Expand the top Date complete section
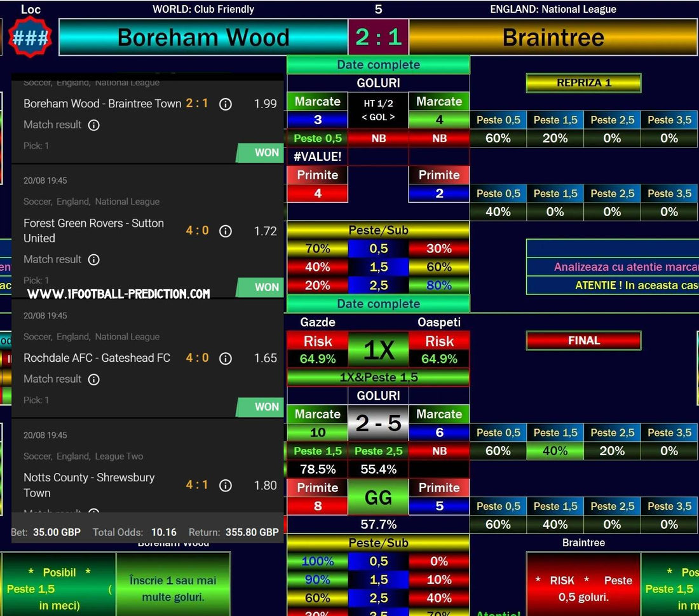The width and height of the screenshot is (699, 616). [379, 64]
